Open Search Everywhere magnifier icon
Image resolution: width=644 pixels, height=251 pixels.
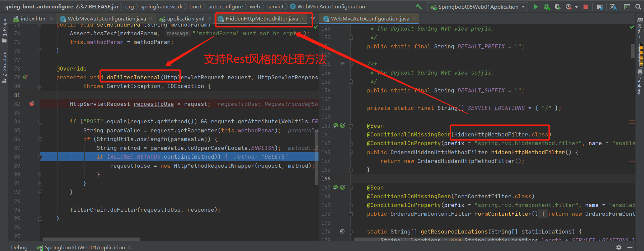pyautogui.click(x=638, y=7)
